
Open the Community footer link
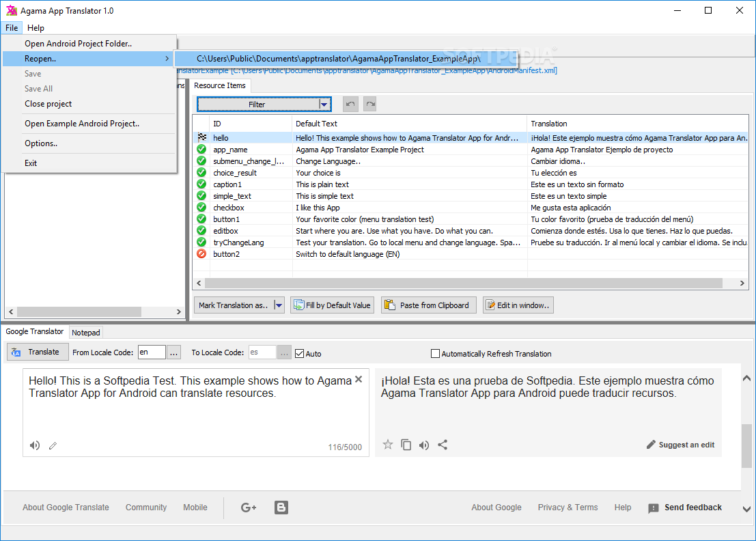146,508
